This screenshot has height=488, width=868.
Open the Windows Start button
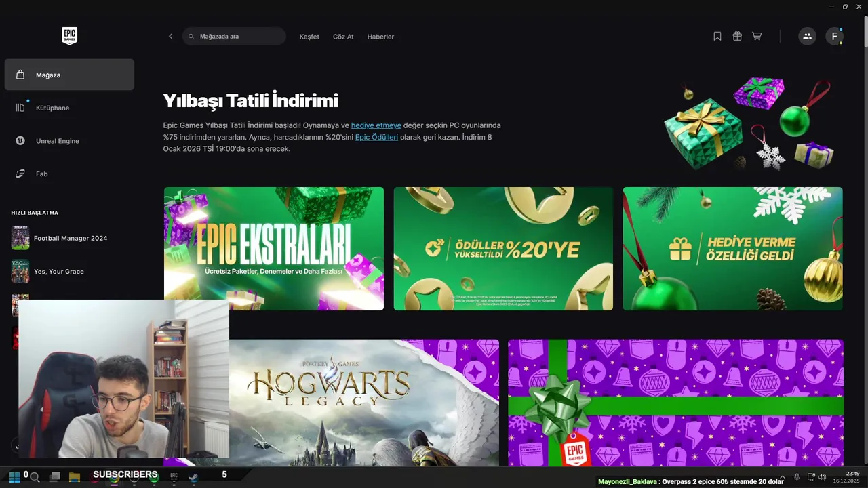[14, 476]
